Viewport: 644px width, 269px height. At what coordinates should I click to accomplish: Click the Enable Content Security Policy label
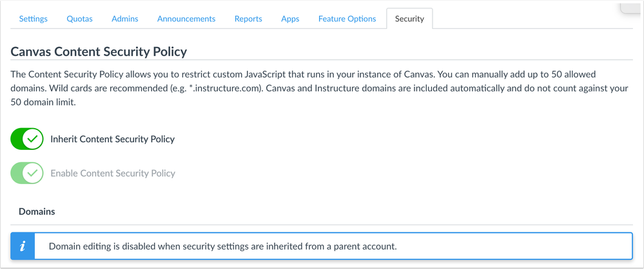click(113, 173)
